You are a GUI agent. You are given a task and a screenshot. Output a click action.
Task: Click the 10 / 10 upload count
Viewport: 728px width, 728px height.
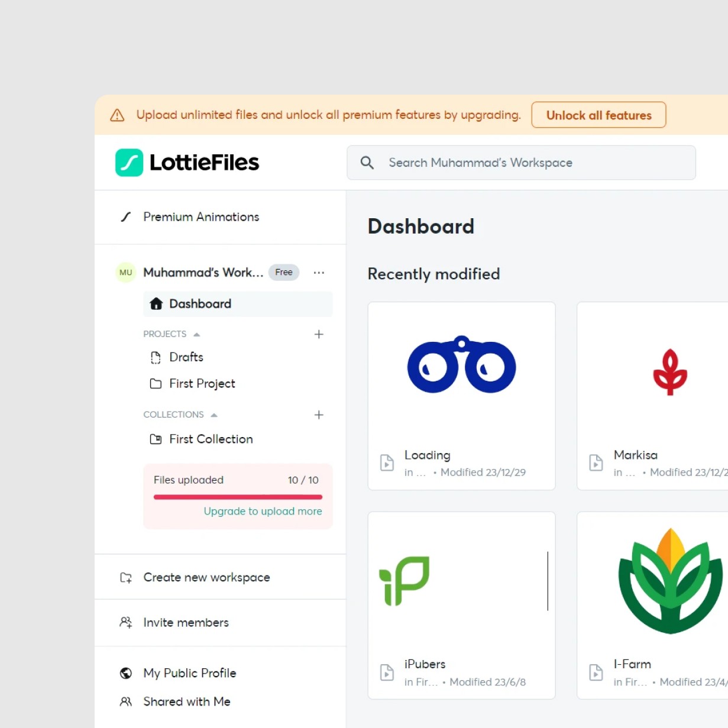point(303,480)
